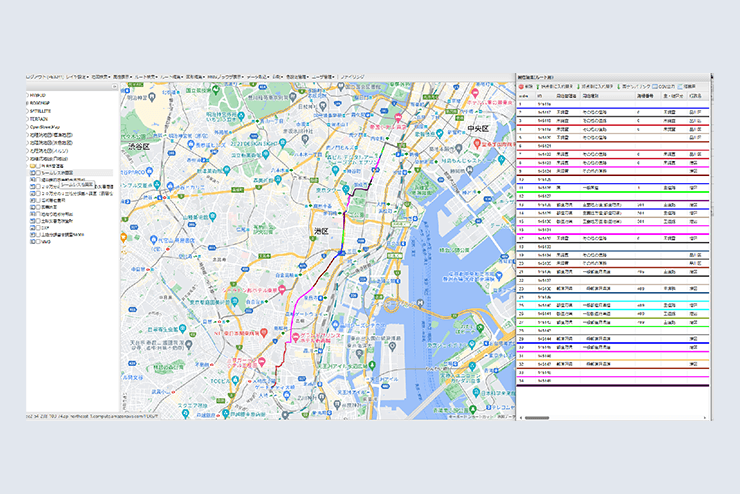Open the ルート編集 dropdown menu

171,76
